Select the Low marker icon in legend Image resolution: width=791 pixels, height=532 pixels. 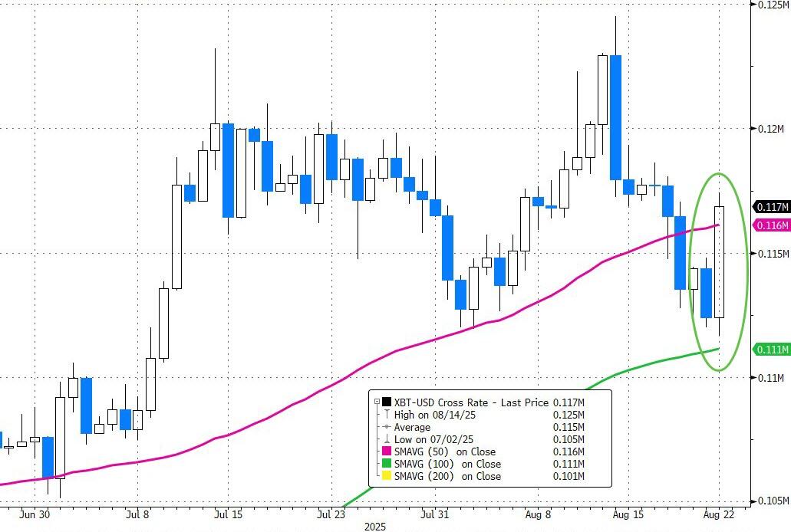point(386,439)
